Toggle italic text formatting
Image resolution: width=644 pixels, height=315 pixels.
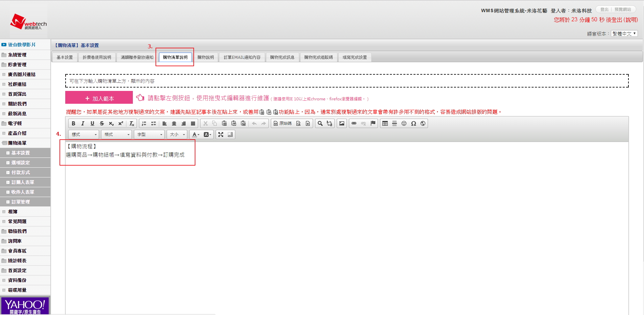tap(83, 124)
